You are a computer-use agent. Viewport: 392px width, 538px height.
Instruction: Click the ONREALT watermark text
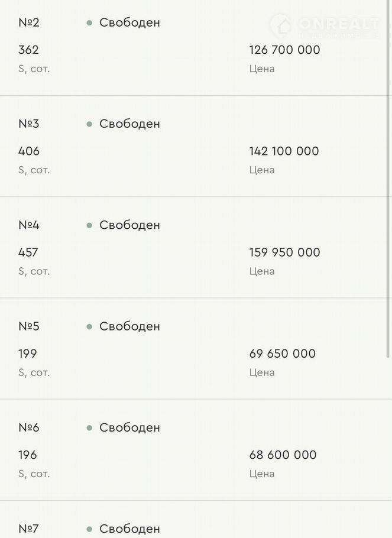coord(338,24)
